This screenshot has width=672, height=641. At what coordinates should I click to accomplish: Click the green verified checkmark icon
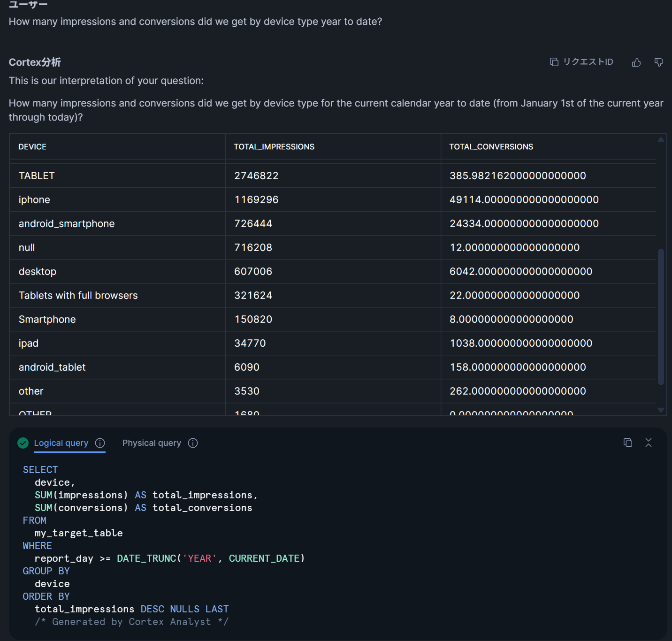pos(23,443)
